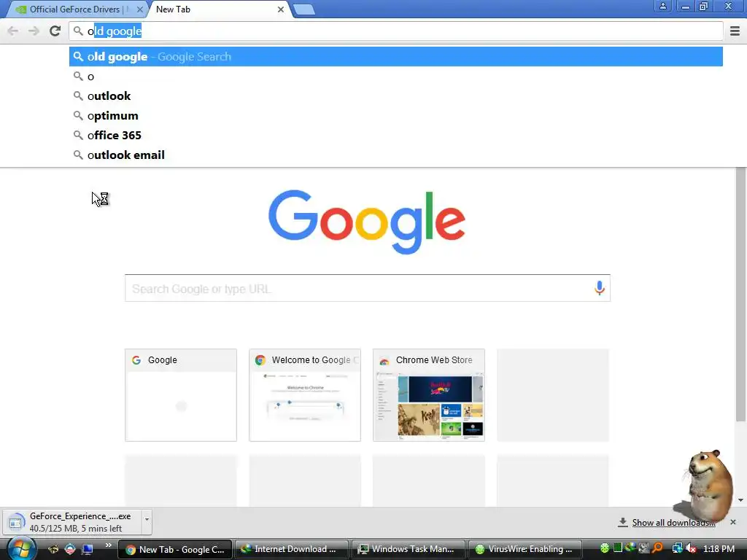Image resolution: width=747 pixels, height=560 pixels.
Task: Click the system clock showing 1:18 PM
Action: pyautogui.click(x=719, y=549)
